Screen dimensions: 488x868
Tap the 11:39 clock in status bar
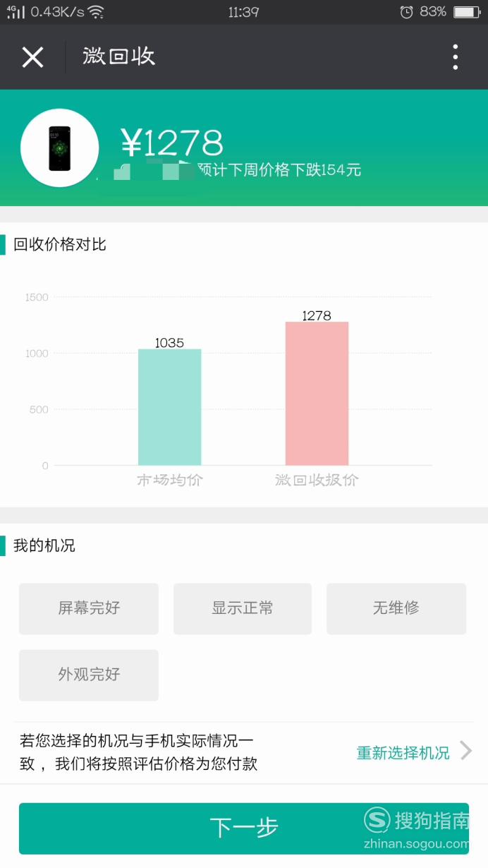(x=244, y=12)
